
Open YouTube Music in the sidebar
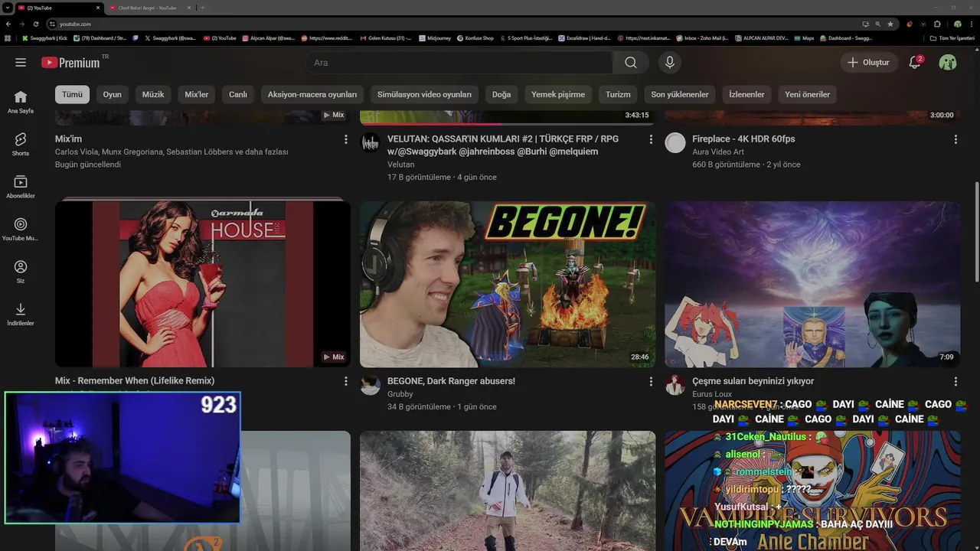click(x=21, y=229)
